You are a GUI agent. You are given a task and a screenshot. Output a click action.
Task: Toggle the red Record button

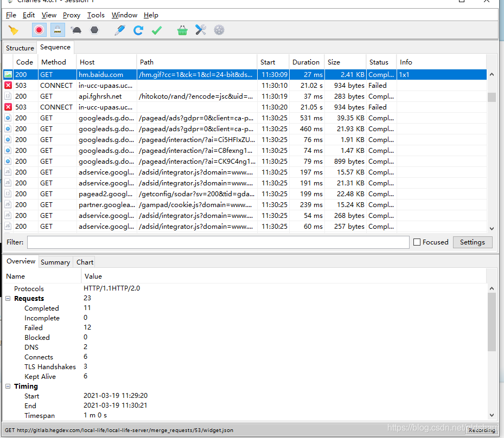pos(39,30)
